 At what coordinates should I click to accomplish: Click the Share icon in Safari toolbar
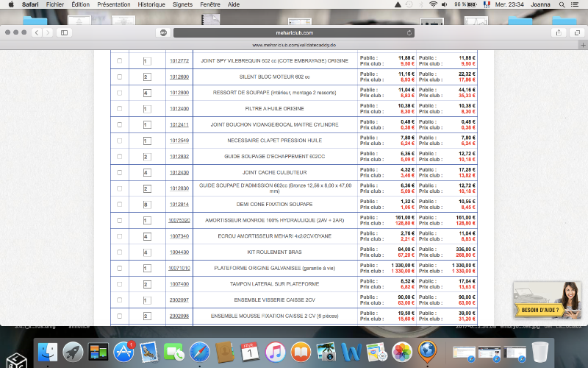click(559, 32)
